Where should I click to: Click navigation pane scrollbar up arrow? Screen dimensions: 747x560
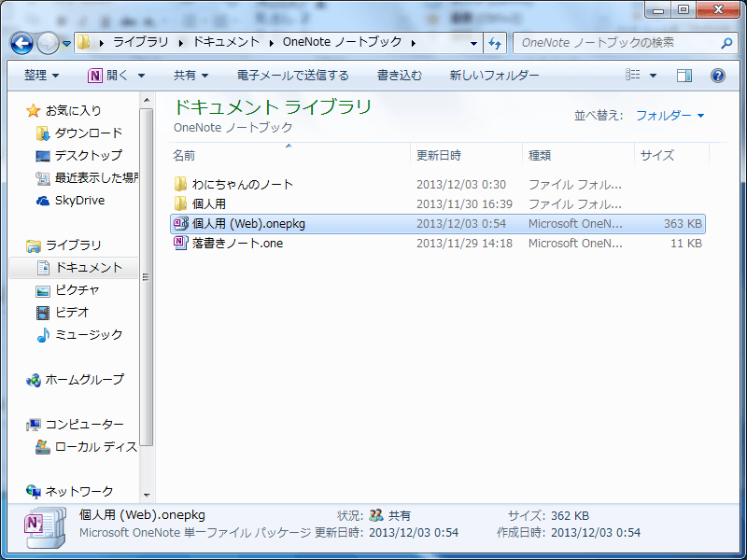147,100
